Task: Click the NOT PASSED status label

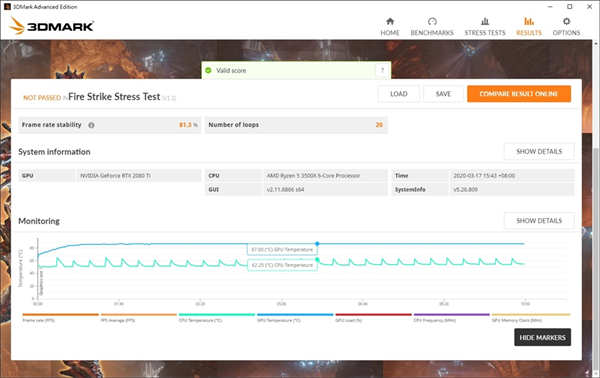Action: [42, 98]
